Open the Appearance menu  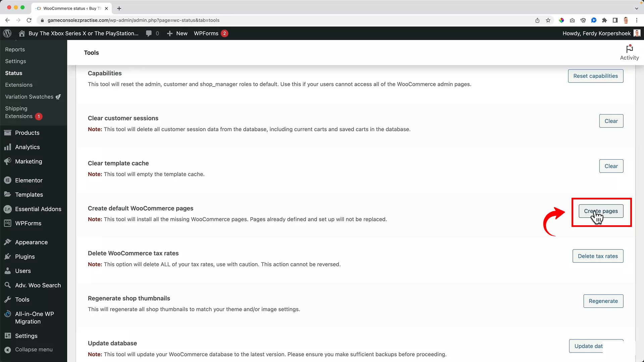click(32, 242)
